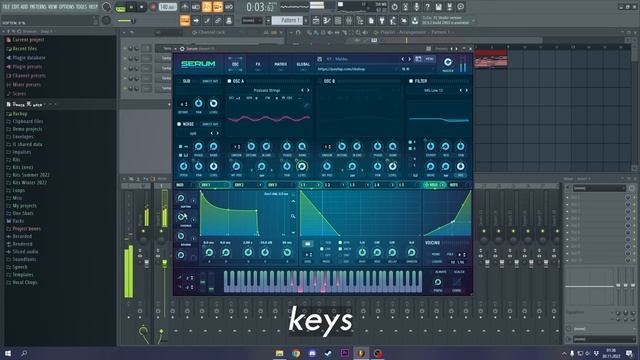Open Windows Start menu
Viewport: 640px width, 360px height.
pyautogui.click(x=8, y=353)
